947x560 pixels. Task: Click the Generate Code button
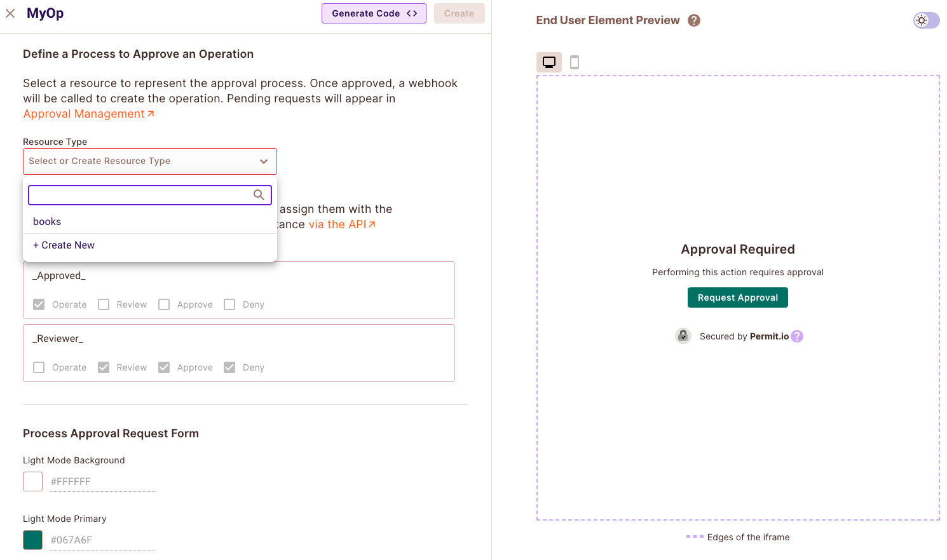tap(374, 13)
